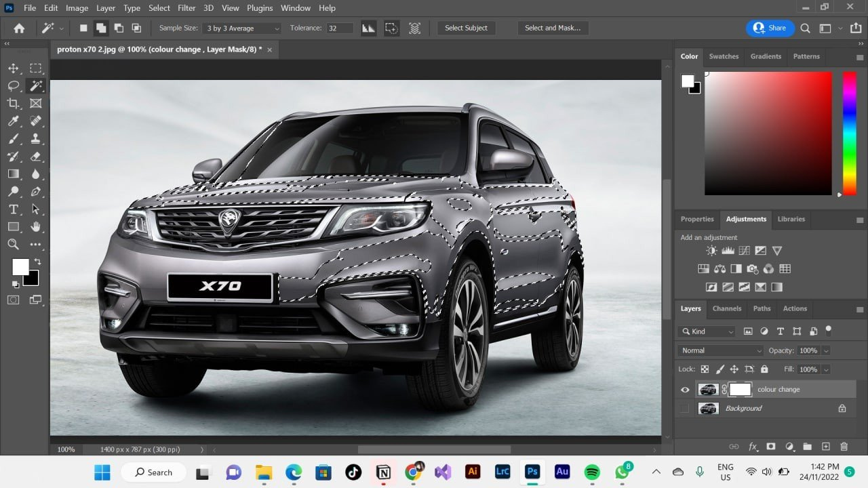Open the Sample Size dropdown

[243, 28]
